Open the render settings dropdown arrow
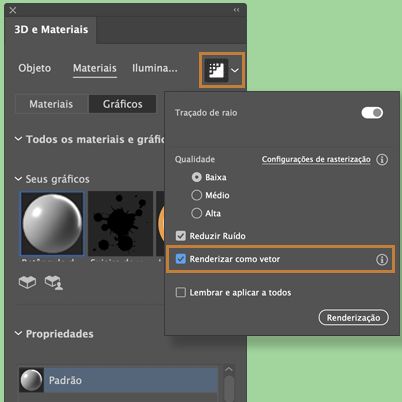Viewport: 402px width, 402px height. pos(235,70)
